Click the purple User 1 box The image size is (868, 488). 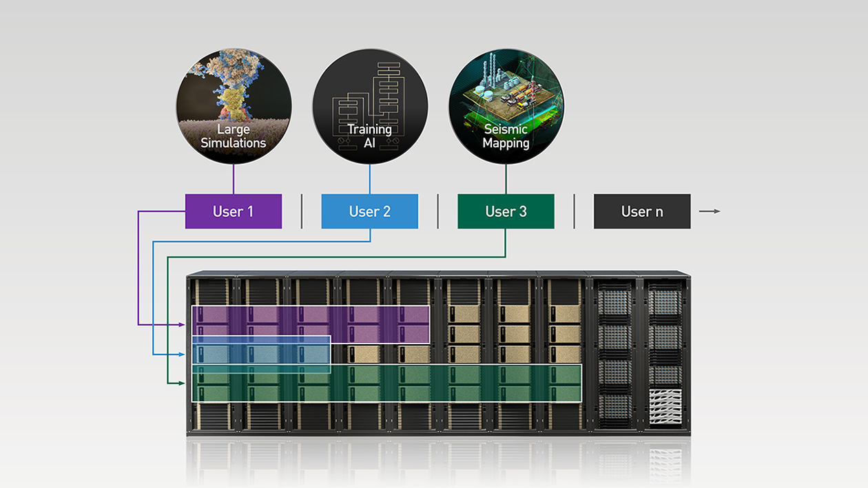point(234,211)
